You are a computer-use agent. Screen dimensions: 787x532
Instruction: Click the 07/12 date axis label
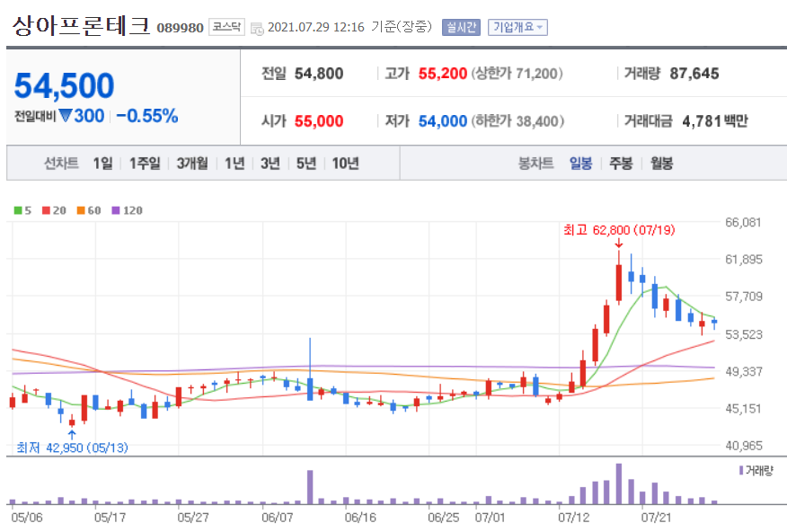(x=574, y=517)
